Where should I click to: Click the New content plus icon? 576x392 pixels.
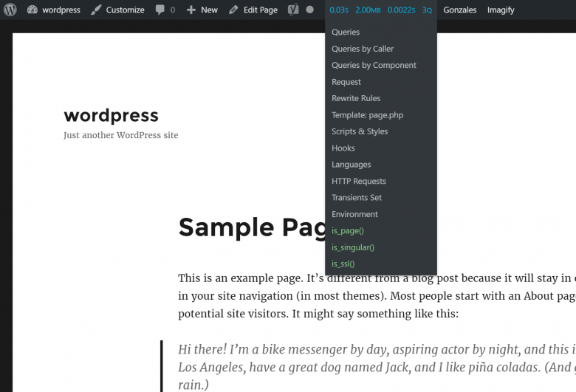(x=191, y=10)
